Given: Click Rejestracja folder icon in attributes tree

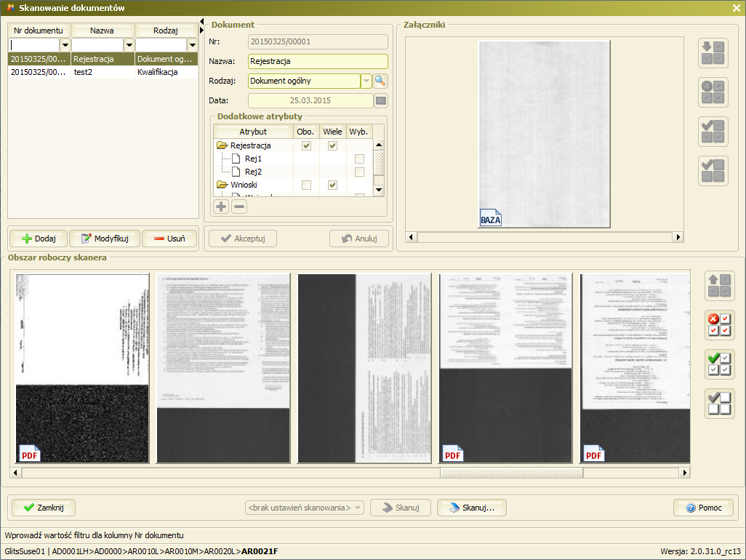Looking at the screenshot, I should [x=222, y=145].
